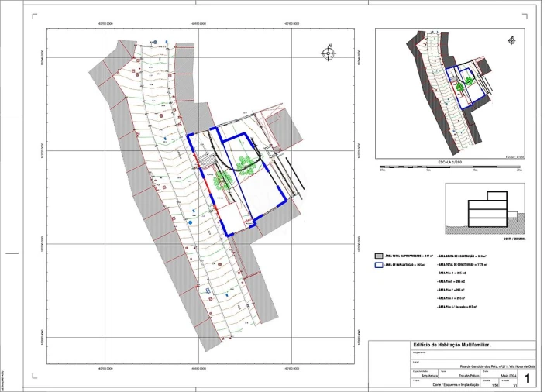
Task: Select the larger green tree symbol
Action: (x=247, y=163)
